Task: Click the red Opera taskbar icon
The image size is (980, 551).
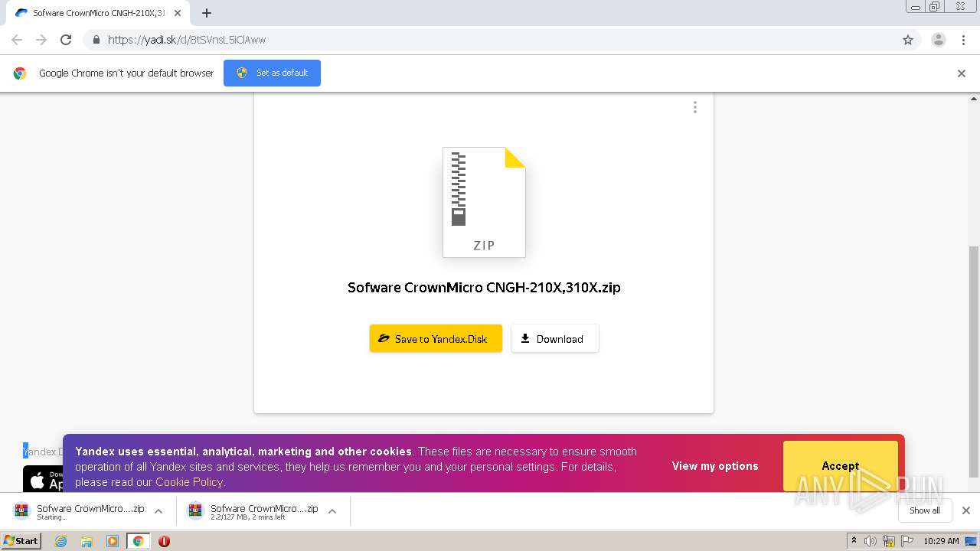Action: (164, 541)
